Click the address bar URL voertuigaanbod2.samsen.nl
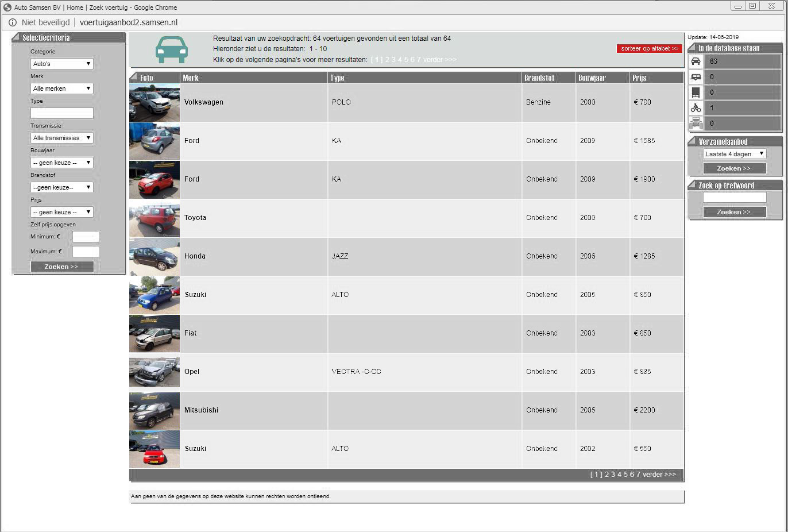Screen dimensions: 788x532 [129, 22]
